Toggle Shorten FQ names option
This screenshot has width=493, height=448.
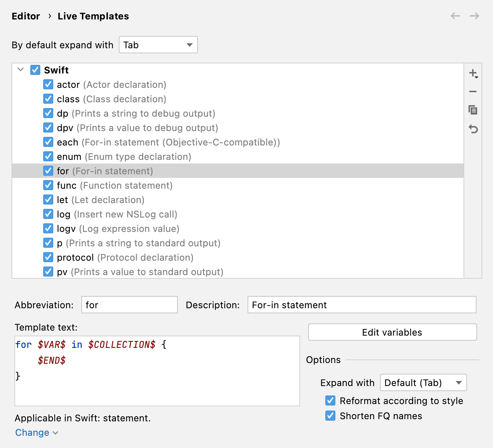[x=330, y=416]
